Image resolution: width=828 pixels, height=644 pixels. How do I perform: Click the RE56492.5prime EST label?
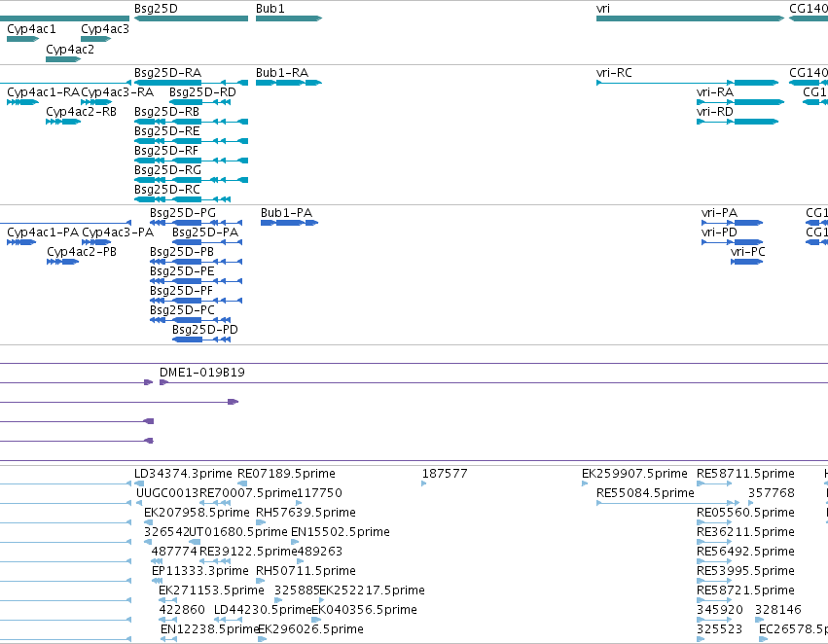745,552
